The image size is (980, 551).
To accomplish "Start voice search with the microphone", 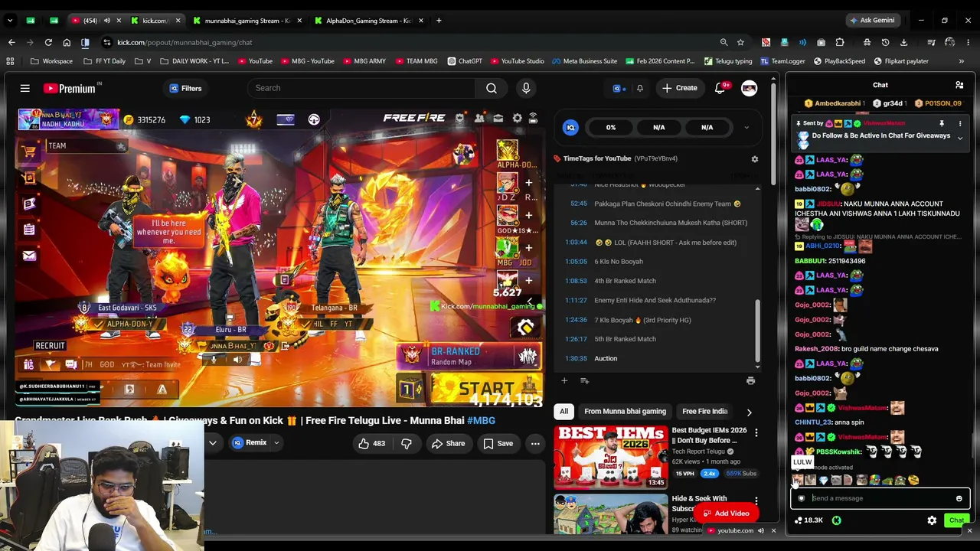I will (x=526, y=88).
